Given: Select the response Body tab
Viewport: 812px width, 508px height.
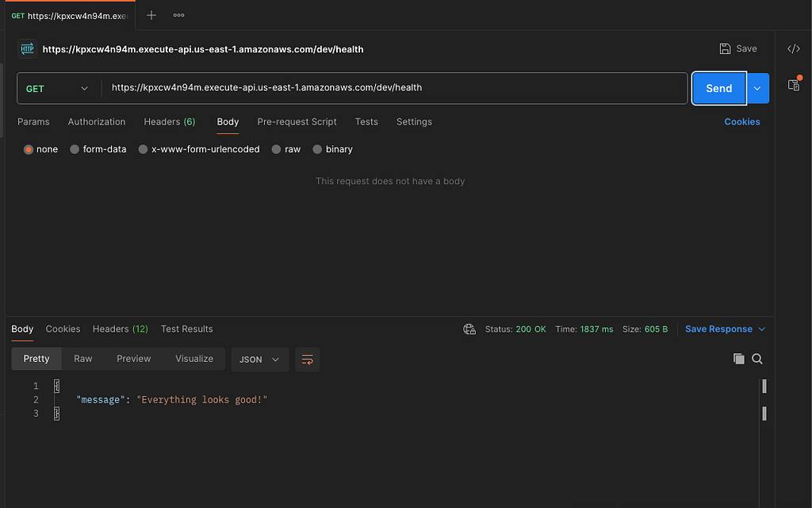Looking at the screenshot, I should tap(22, 329).
